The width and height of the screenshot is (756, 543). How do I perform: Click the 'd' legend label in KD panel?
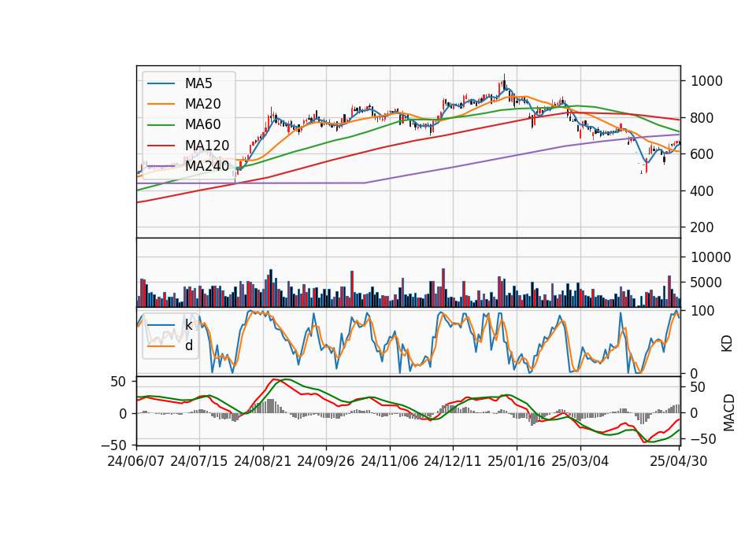pyautogui.click(x=189, y=345)
